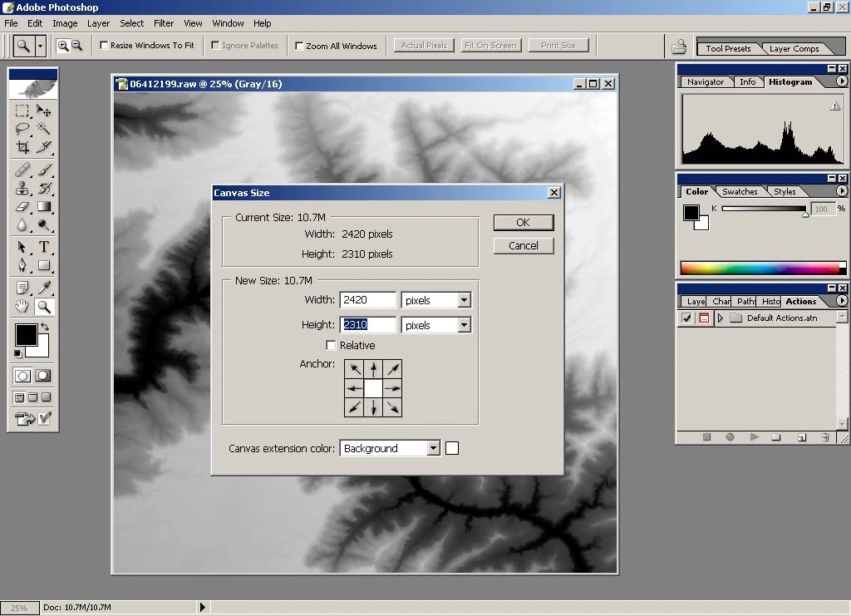Cancel the Canvas Size dialog
Image resolution: width=851 pixels, height=616 pixels.
click(523, 246)
